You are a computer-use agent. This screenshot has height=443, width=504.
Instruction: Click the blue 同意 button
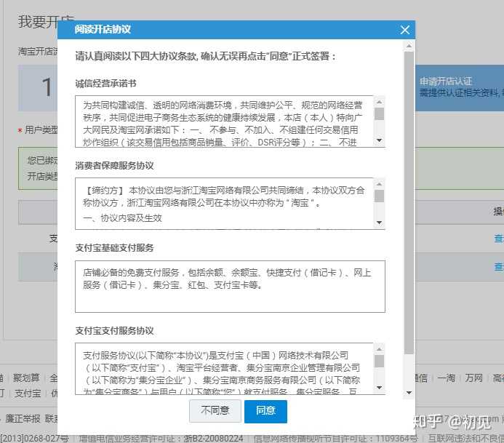tap(265, 411)
